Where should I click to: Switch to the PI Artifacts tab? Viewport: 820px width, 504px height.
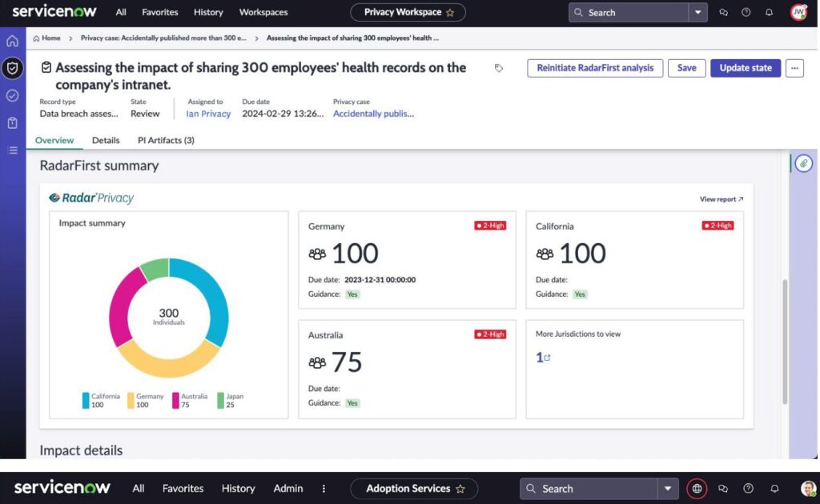pos(166,140)
